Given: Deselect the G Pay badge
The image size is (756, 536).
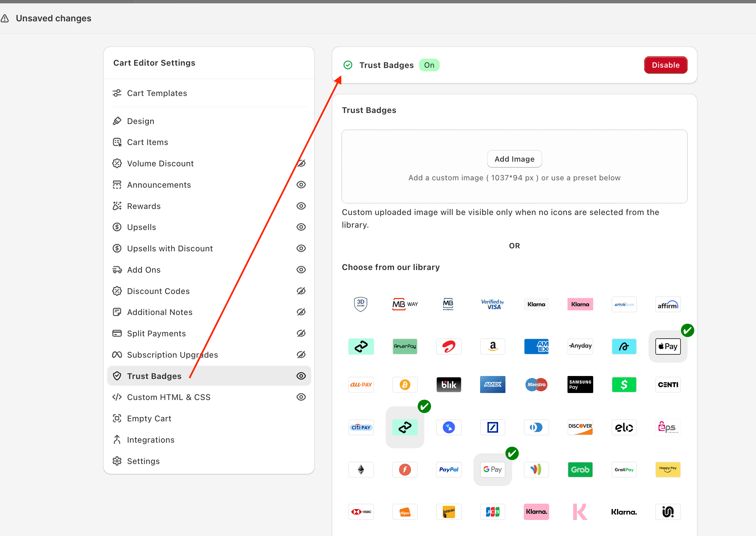Looking at the screenshot, I should tap(493, 470).
